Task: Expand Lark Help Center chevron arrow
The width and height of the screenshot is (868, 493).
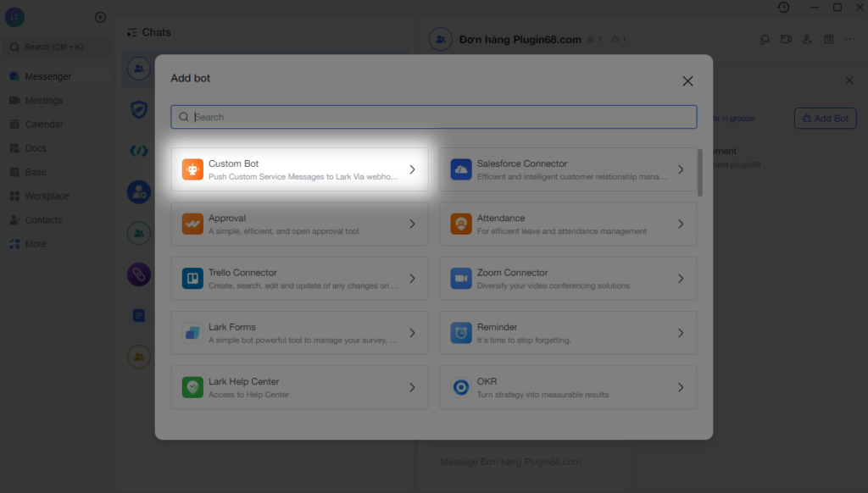Action: pyautogui.click(x=413, y=387)
